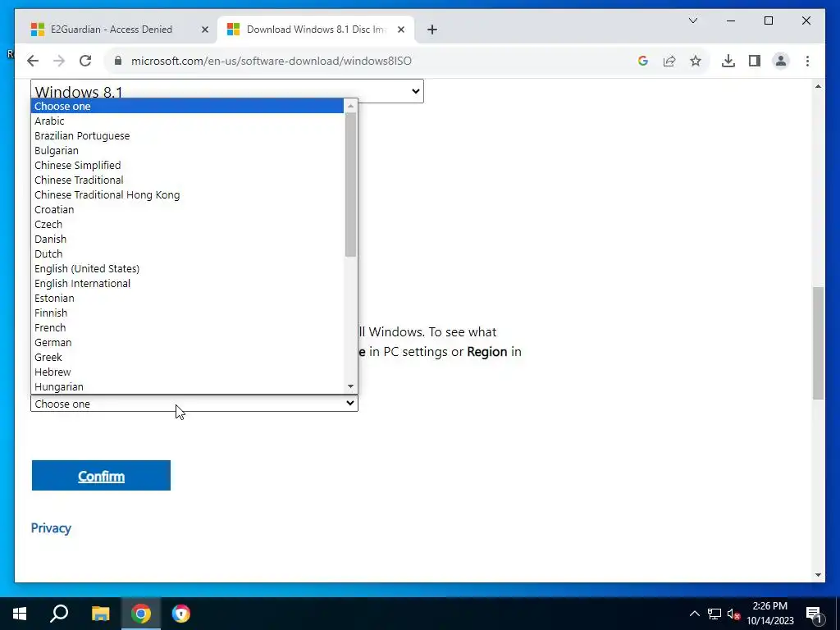Close the E2Guardian Access Denied tab
Screen dimensions: 840x630
point(204,30)
